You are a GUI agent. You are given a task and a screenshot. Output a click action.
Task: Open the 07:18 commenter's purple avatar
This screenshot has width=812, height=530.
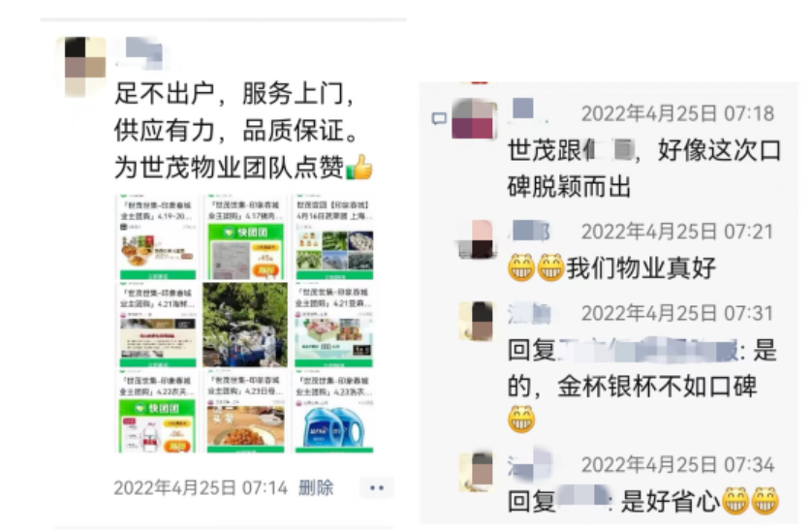click(x=475, y=119)
